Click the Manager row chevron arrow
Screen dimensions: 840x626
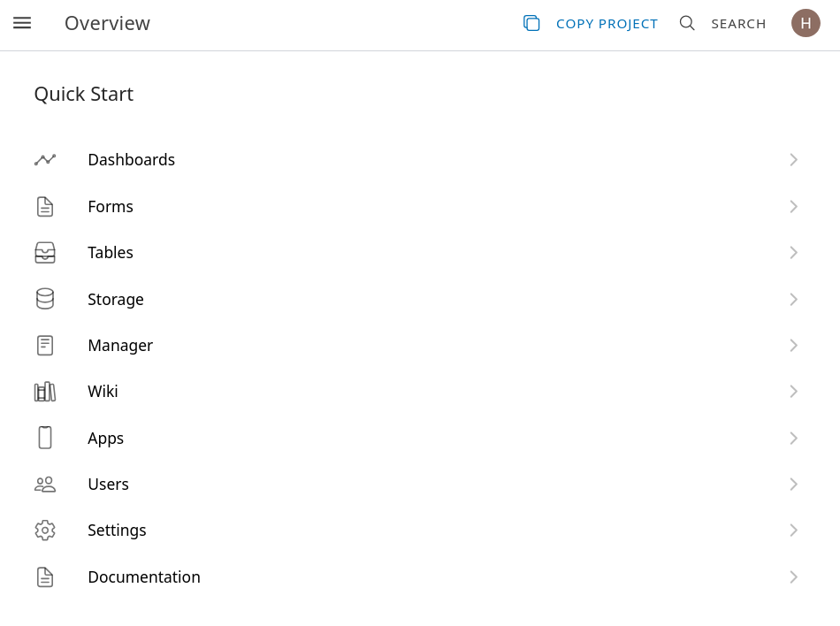[793, 346]
